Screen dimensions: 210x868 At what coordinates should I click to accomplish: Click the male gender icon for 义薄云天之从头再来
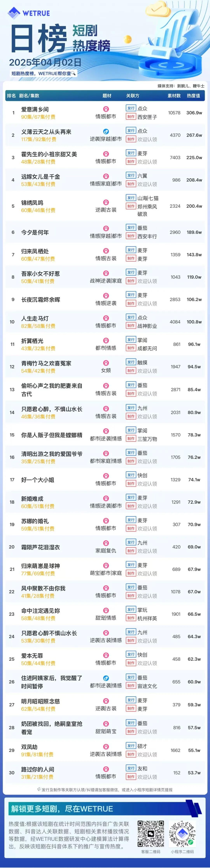(106, 131)
